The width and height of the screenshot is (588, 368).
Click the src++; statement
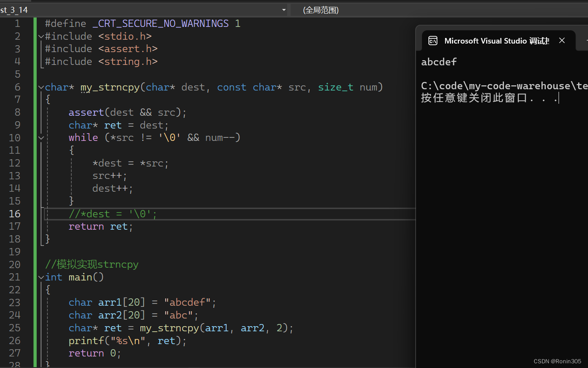(110, 175)
